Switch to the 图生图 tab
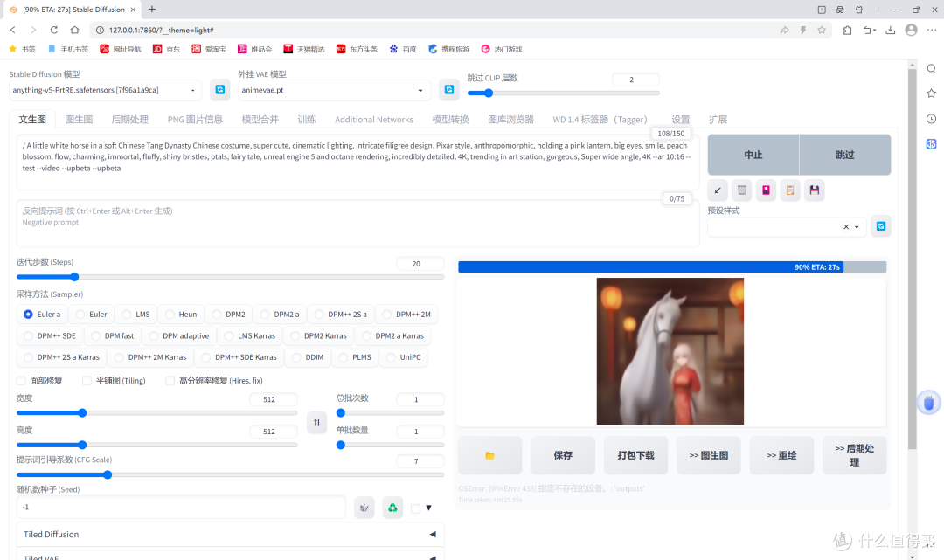This screenshot has width=944, height=560. click(79, 119)
